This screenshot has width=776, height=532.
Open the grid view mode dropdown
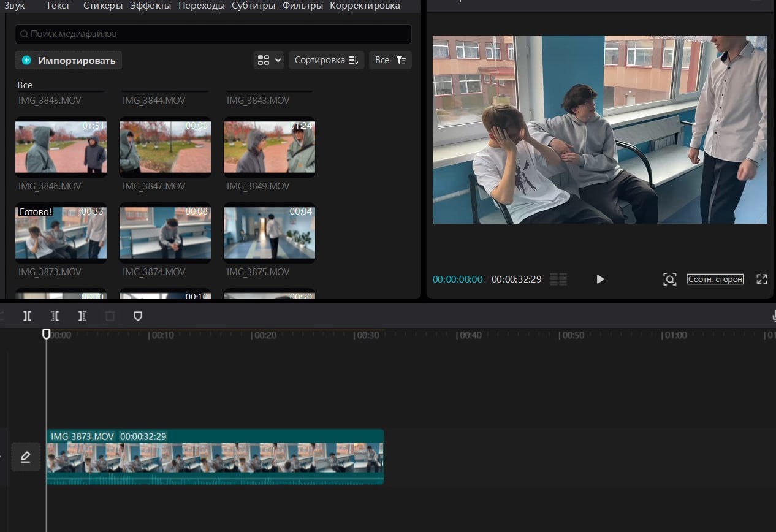[x=268, y=60]
